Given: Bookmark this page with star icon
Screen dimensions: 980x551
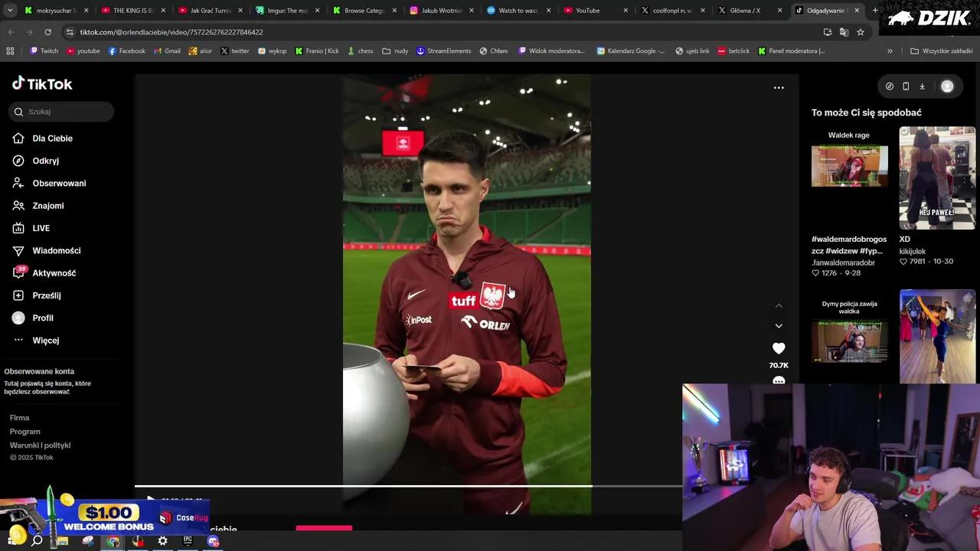Looking at the screenshot, I should click(861, 32).
